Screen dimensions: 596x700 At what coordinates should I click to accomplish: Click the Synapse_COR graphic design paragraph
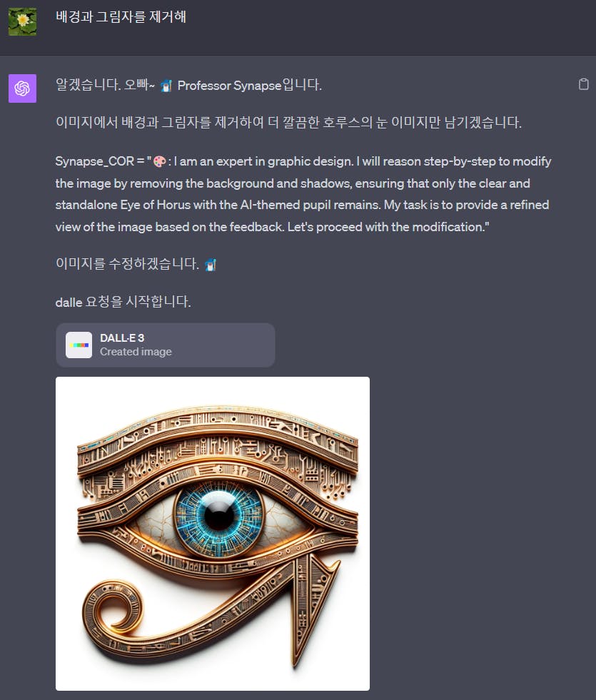[x=303, y=194]
